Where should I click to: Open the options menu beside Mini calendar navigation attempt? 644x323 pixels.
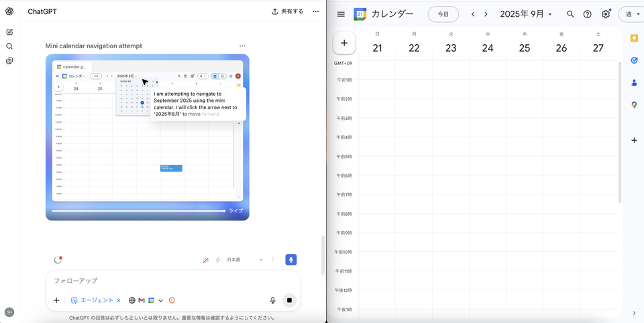(x=242, y=46)
